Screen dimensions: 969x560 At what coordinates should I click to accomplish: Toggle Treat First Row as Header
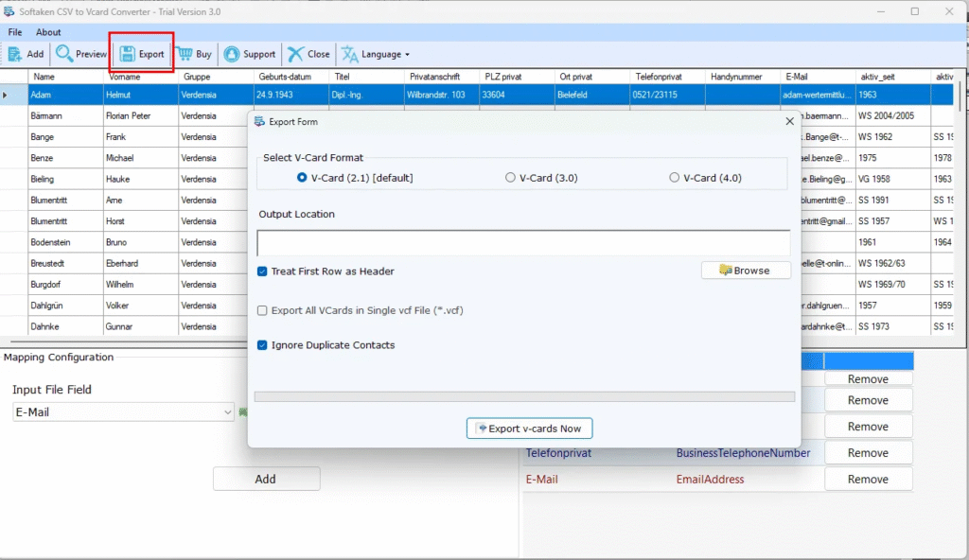pyautogui.click(x=262, y=271)
